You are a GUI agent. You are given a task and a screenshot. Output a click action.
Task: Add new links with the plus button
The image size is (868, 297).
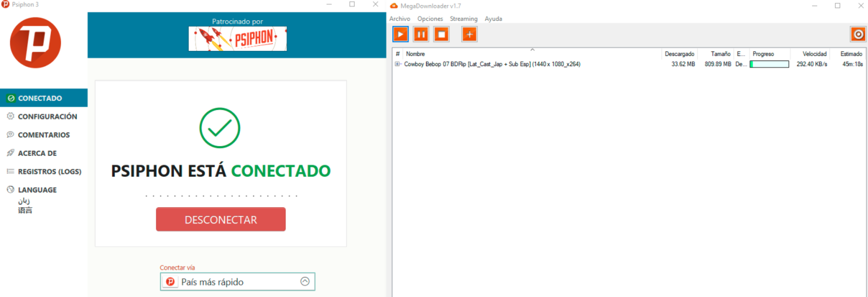(x=470, y=34)
